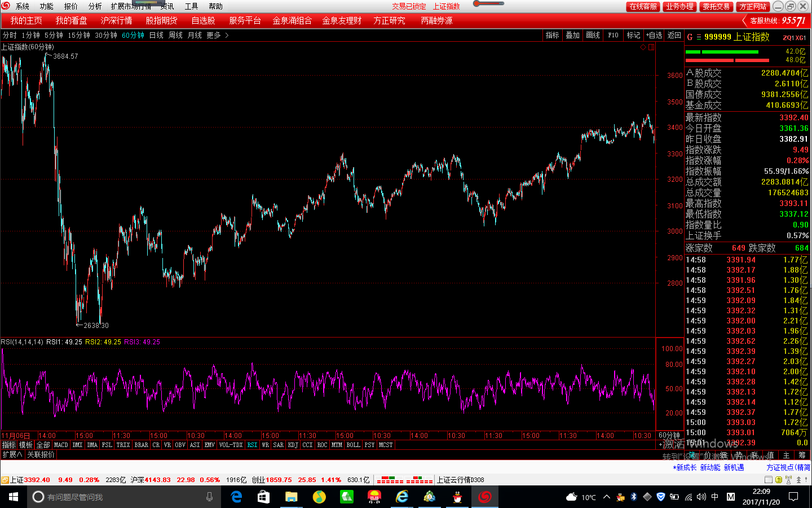Switch chart to 月线 monthly view

coord(195,35)
